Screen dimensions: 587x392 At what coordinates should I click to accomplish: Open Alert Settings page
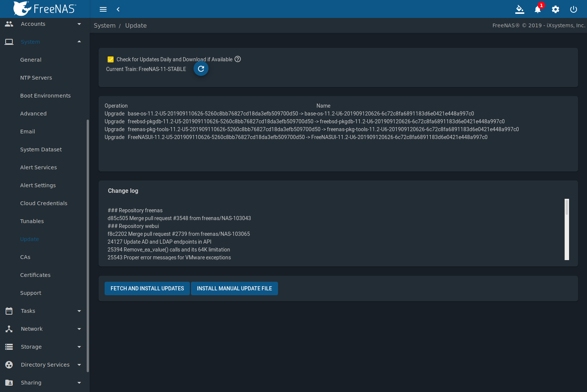click(38, 185)
